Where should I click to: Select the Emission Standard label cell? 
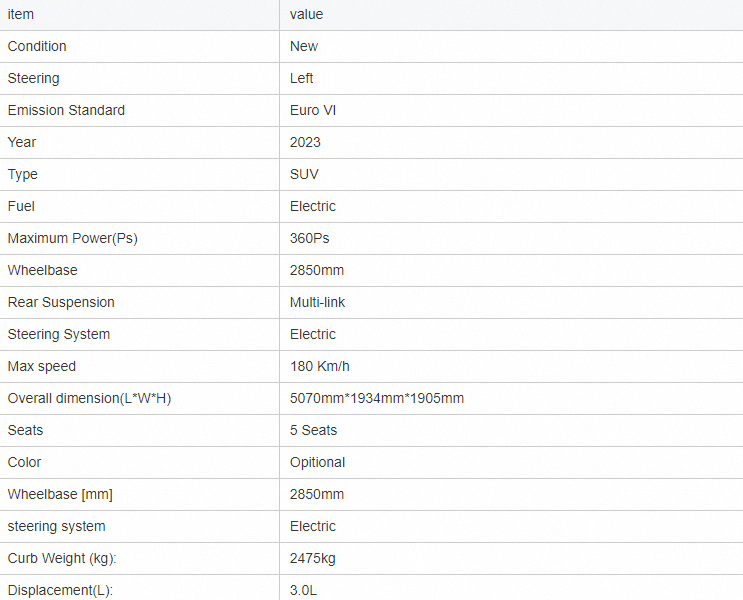click(66, 110)
